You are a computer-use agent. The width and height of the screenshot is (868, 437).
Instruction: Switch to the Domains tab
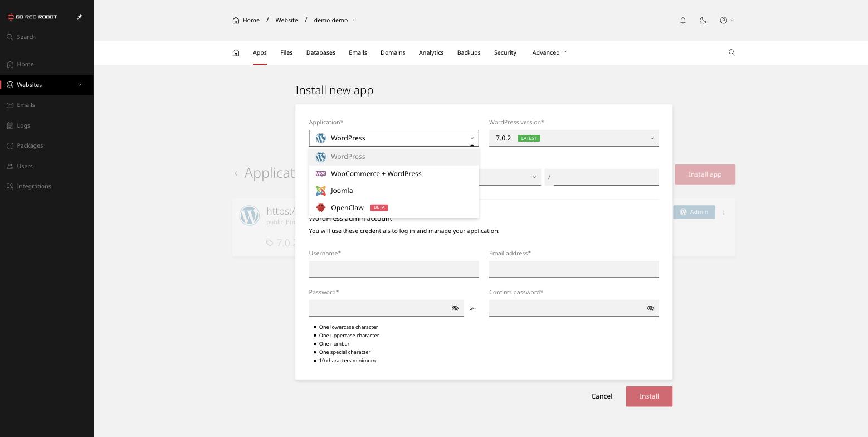393,52
